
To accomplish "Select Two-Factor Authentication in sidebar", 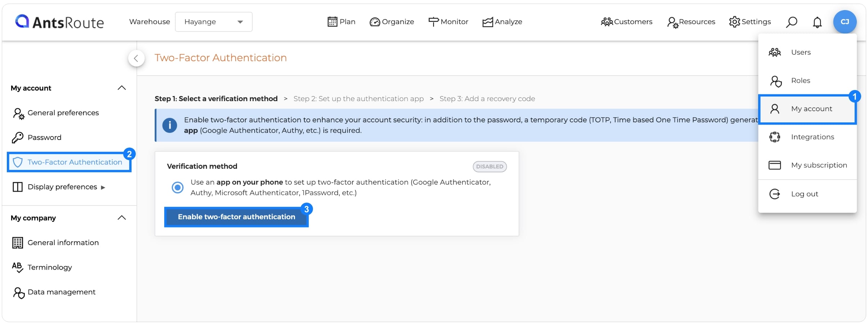I will click(69, 162).
